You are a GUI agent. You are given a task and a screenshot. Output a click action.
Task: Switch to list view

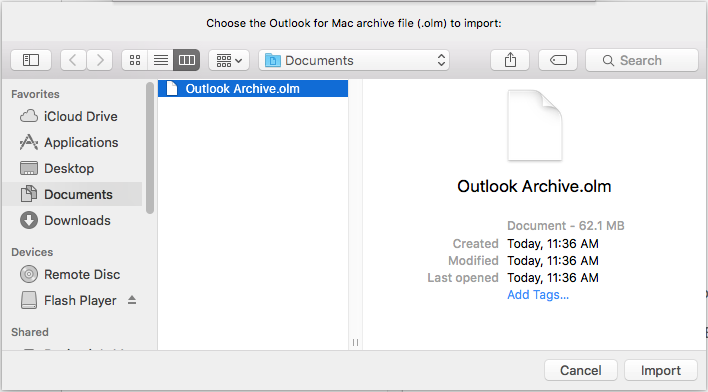161,60
